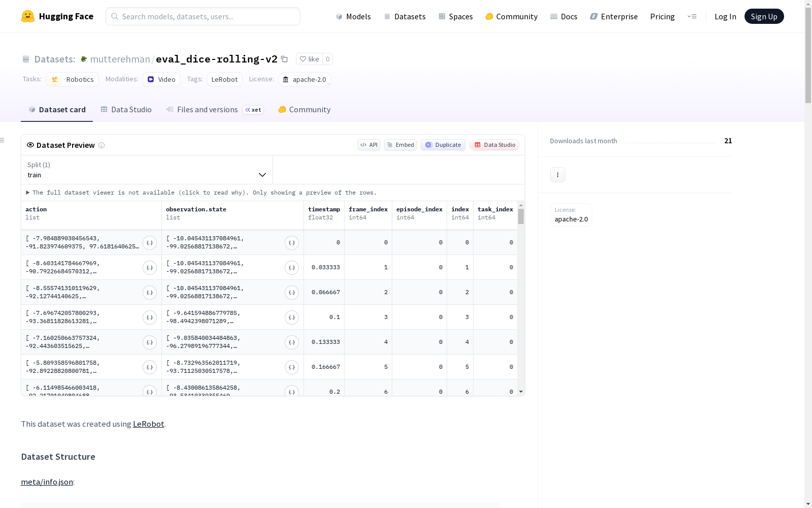Go to the Pricing page

[x=662, y=16]
